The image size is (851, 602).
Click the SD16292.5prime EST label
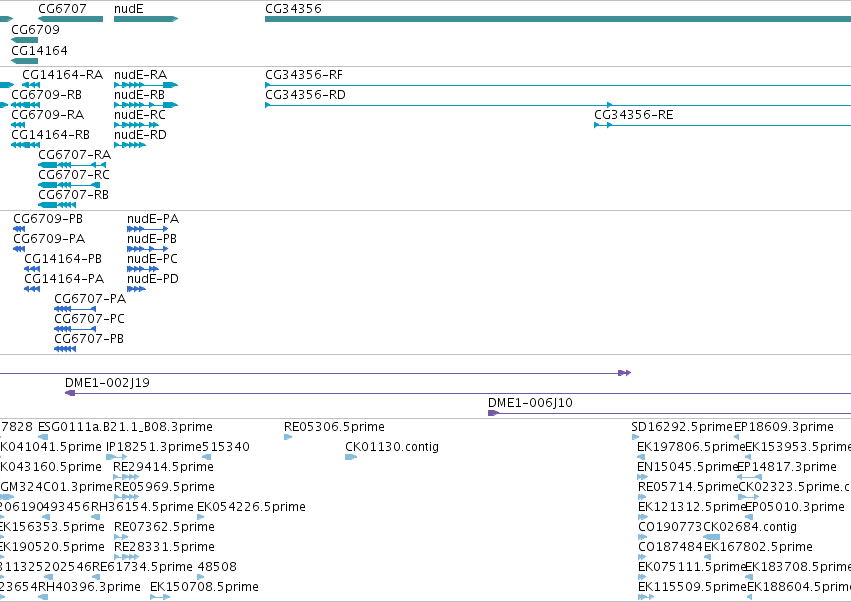pos(682,427)
